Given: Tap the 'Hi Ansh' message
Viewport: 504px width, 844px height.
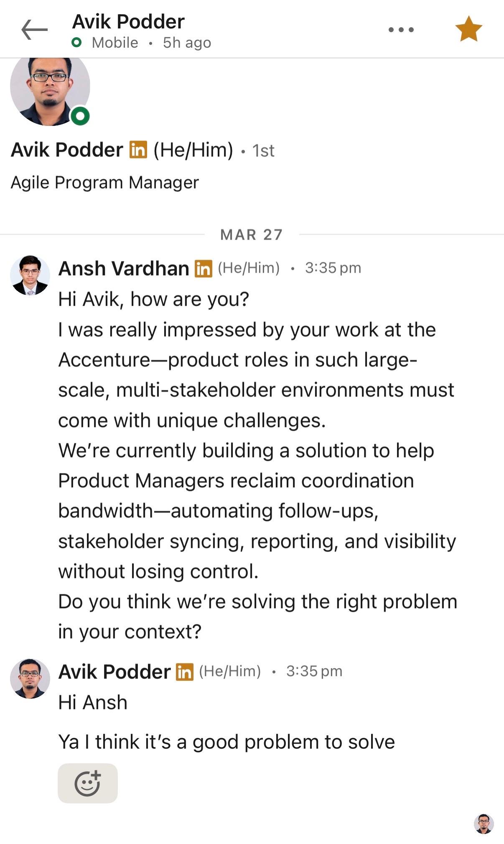Looking at the screenshot, I should (93, 702).
